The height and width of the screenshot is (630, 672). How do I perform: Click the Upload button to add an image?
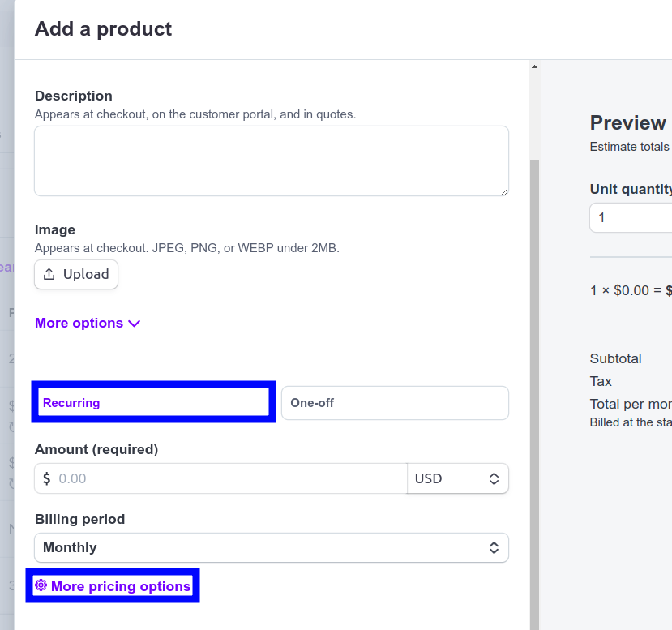pos(75,274)
